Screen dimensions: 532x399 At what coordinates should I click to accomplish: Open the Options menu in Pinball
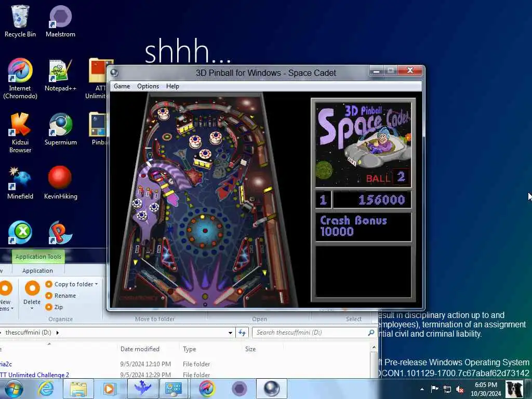point(148,86)
